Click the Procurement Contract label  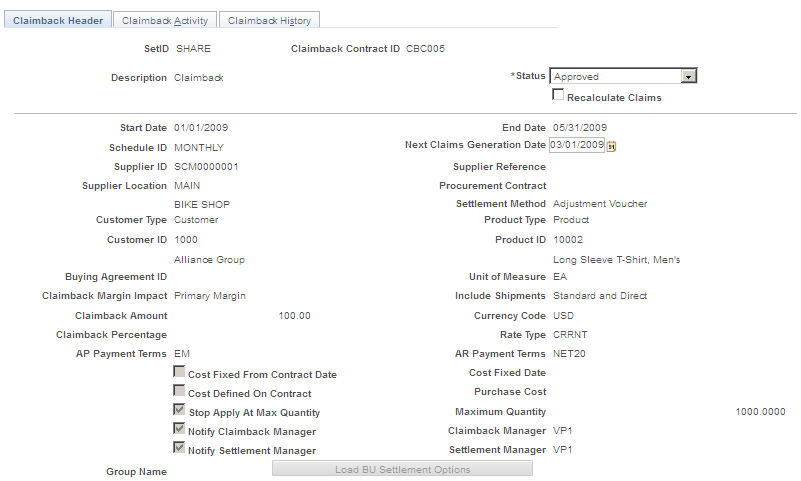click(492, 185)
